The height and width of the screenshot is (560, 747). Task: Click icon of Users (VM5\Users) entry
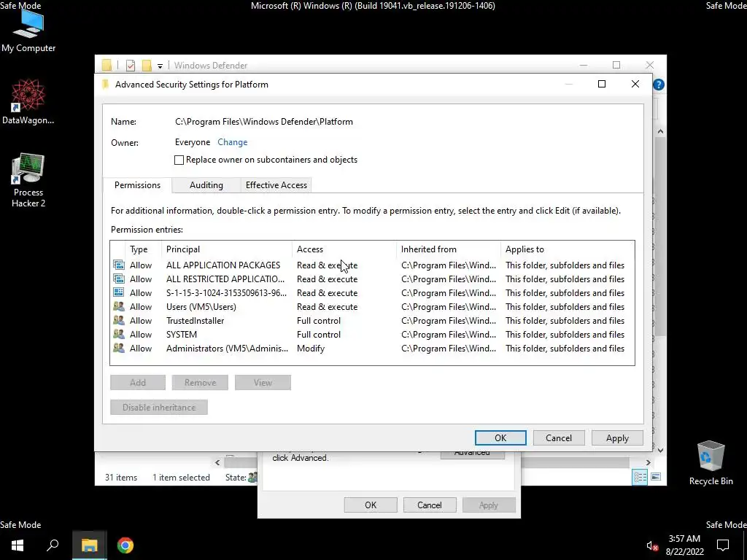click(119, 306)
